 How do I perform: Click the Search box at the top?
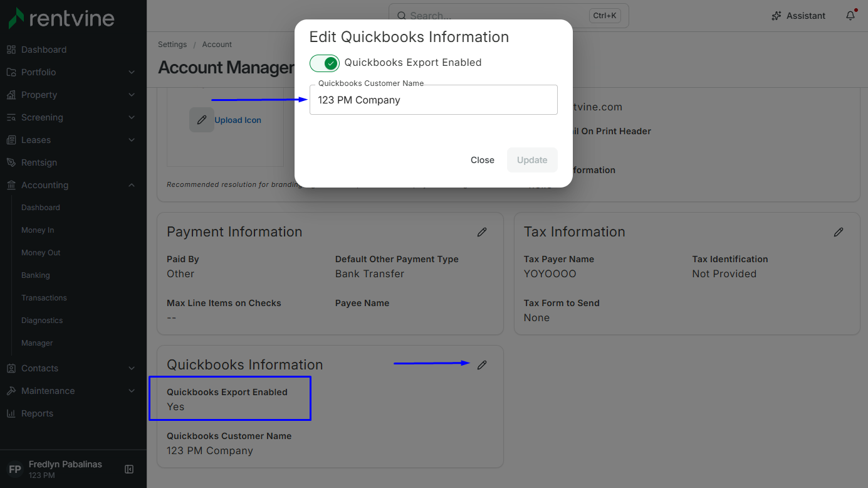tap(509, 16)
